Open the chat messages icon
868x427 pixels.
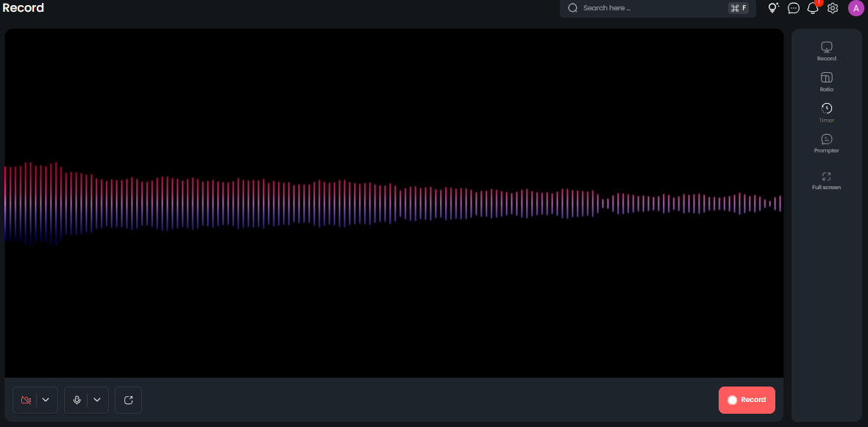pyautogui.click(x=793, y=8)
